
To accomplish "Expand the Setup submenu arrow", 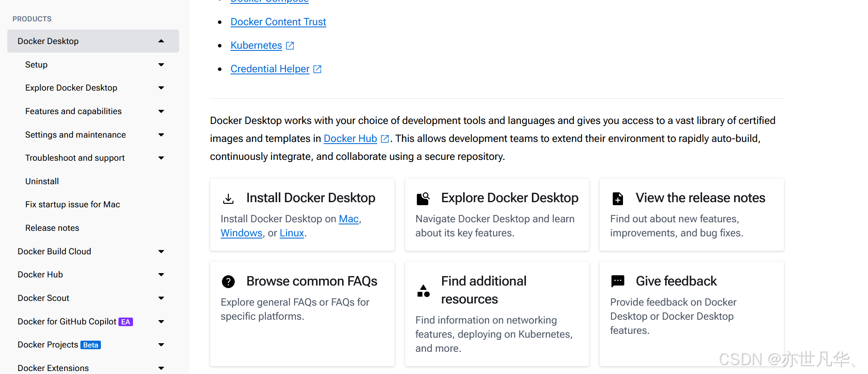I will pos(161,65).
